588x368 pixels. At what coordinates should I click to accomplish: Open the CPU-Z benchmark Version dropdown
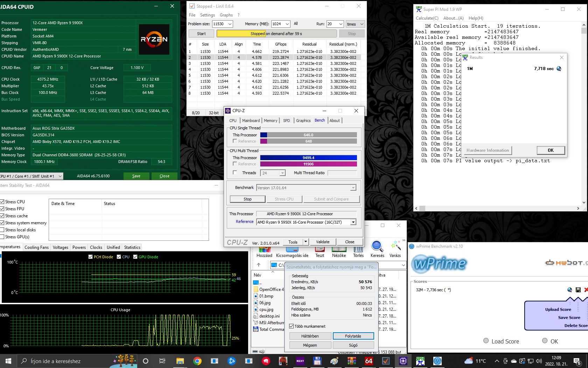[353, 188]
